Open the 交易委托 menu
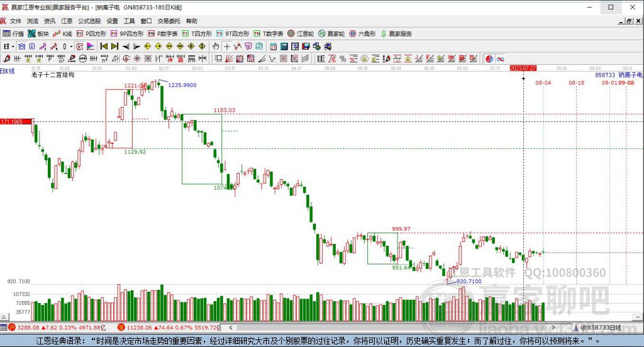This screenshot has height=347, width=644. [169, 21]
